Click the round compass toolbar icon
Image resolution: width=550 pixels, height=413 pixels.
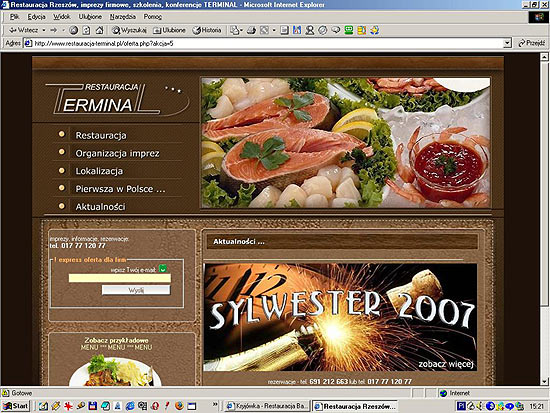(323, 30)
